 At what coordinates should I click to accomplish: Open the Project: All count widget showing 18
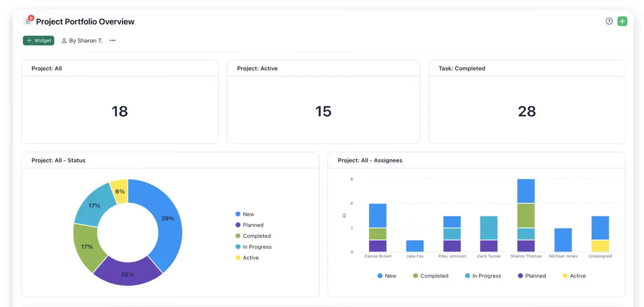click(x=120, y=111)
